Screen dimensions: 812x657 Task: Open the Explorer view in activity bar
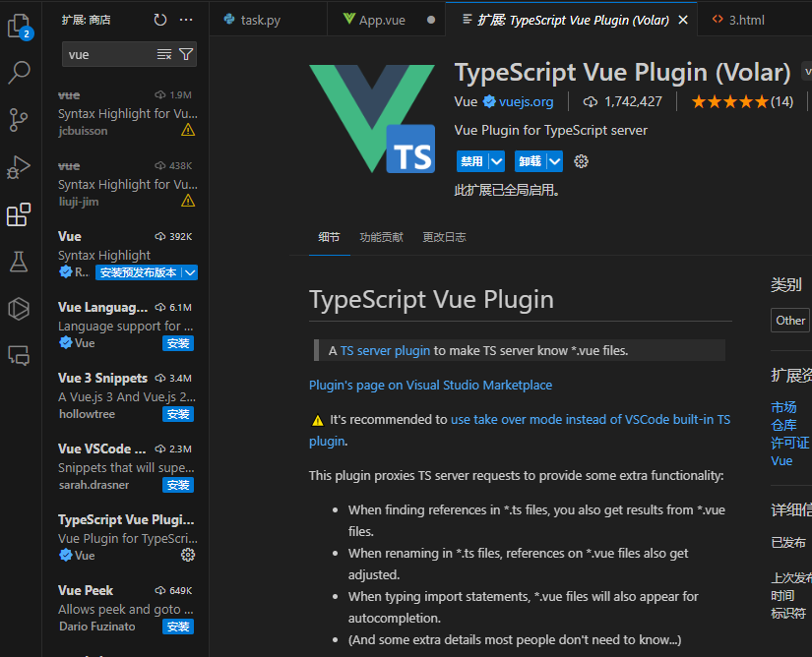[x=20, y=27]
